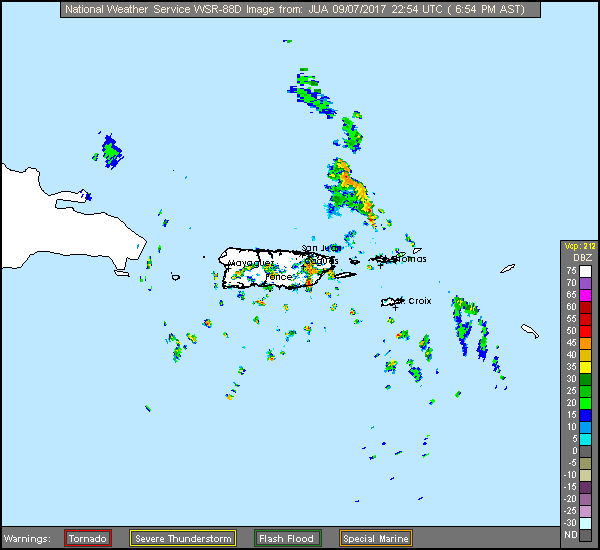
Task: Click the 50 dBZ bright red swatch
Action: (x=585, y=331)
